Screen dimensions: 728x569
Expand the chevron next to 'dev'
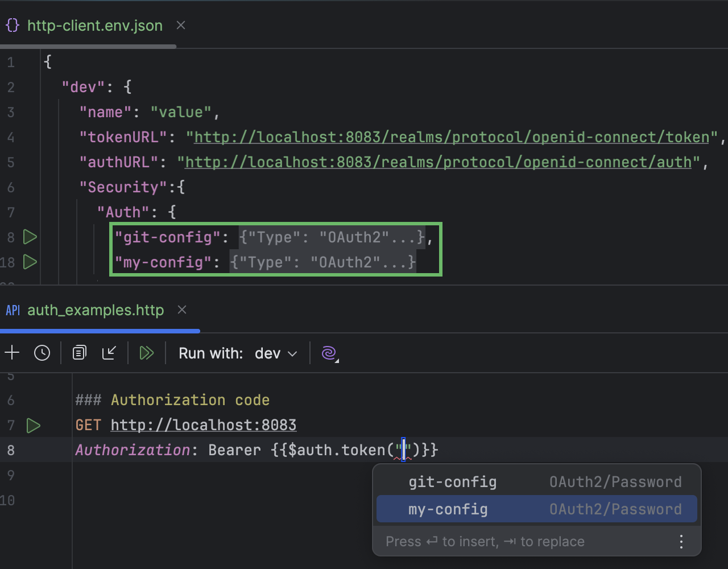(x=293, y=353)
